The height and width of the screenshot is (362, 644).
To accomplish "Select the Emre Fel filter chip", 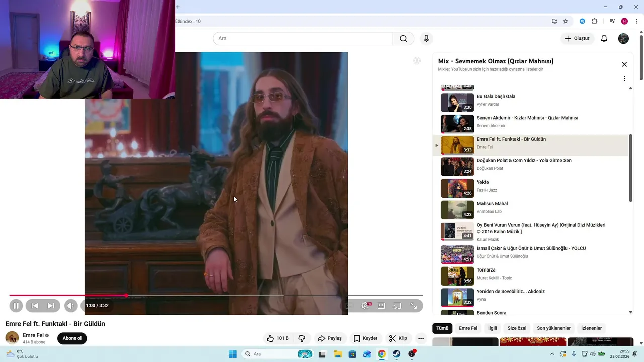I will (468, 328).
